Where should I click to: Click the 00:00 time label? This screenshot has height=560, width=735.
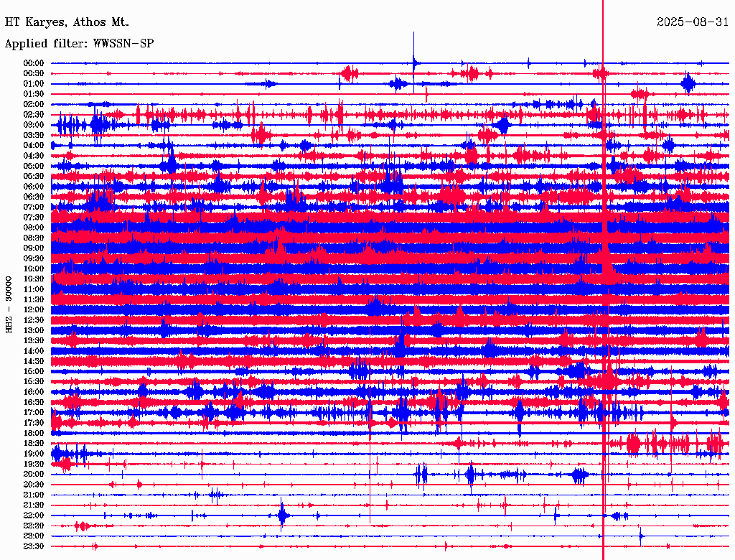point(34,63)
